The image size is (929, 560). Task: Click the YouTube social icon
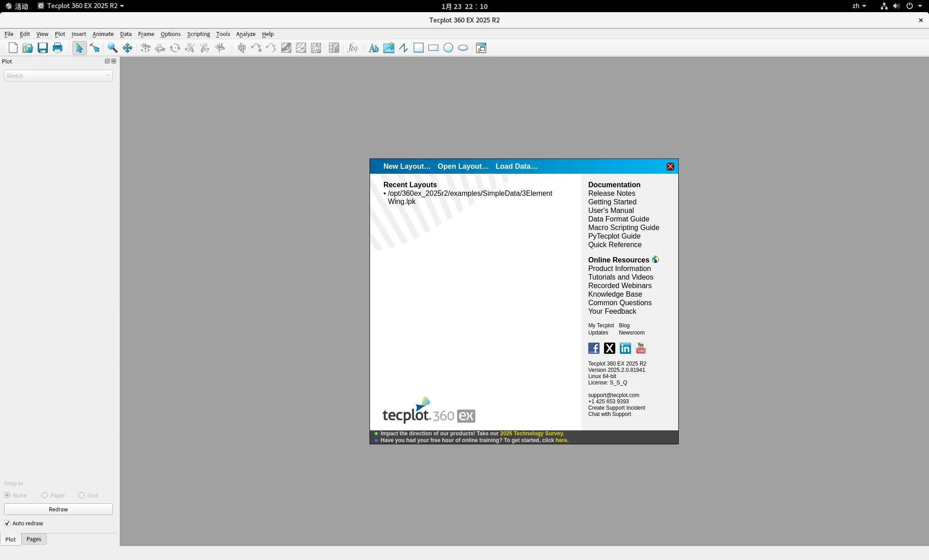pyautogui.click(x=641, y=348)
